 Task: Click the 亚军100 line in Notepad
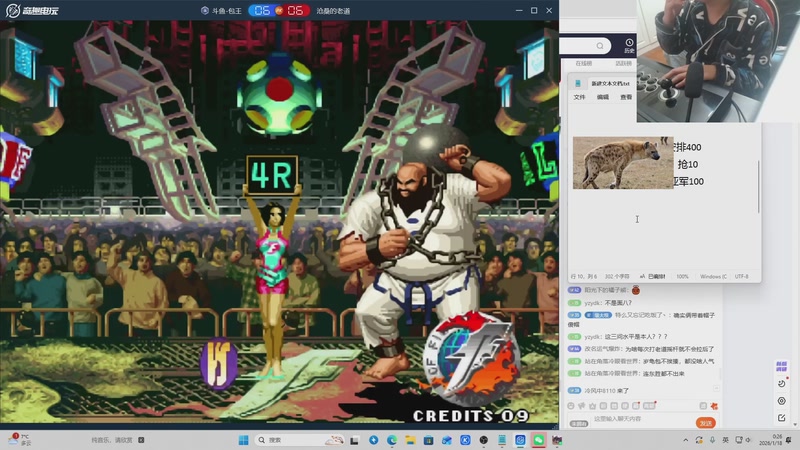(689, 181)
